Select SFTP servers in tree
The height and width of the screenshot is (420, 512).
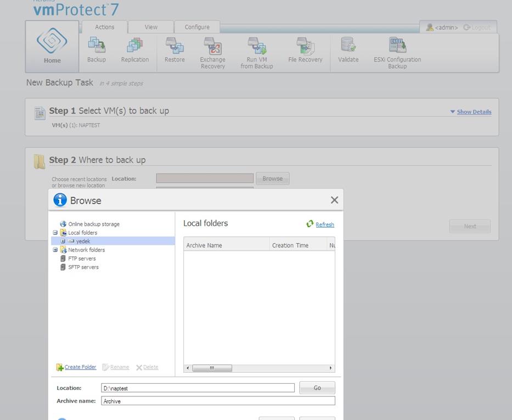(83, 267)
